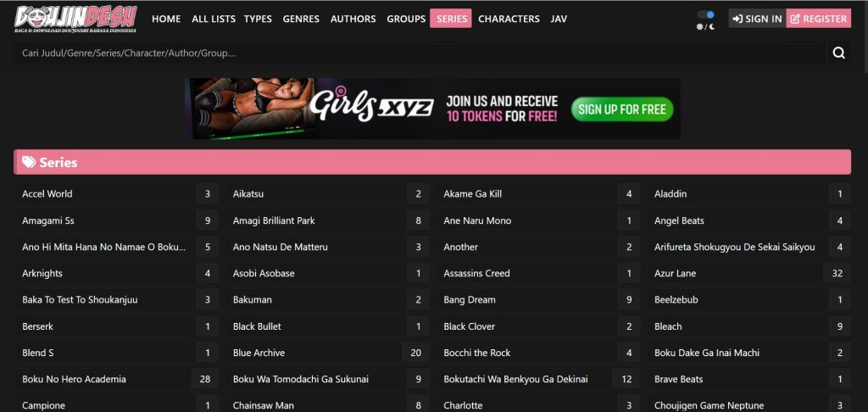Click the Sign Up For Free banner button
Viewport: 868px width, 412px height.
tap(621, 109)
